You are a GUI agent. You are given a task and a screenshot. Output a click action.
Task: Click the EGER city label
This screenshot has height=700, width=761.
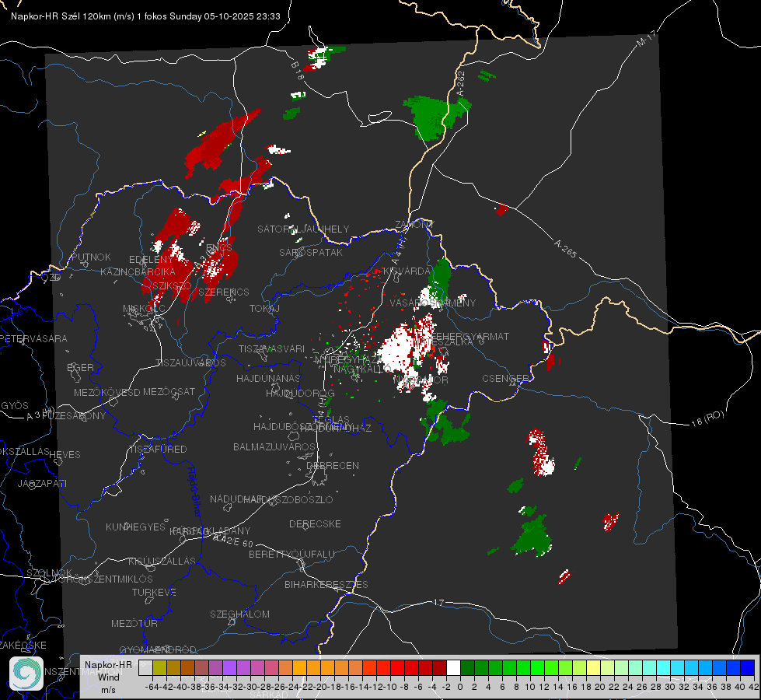tap(81, 367)
